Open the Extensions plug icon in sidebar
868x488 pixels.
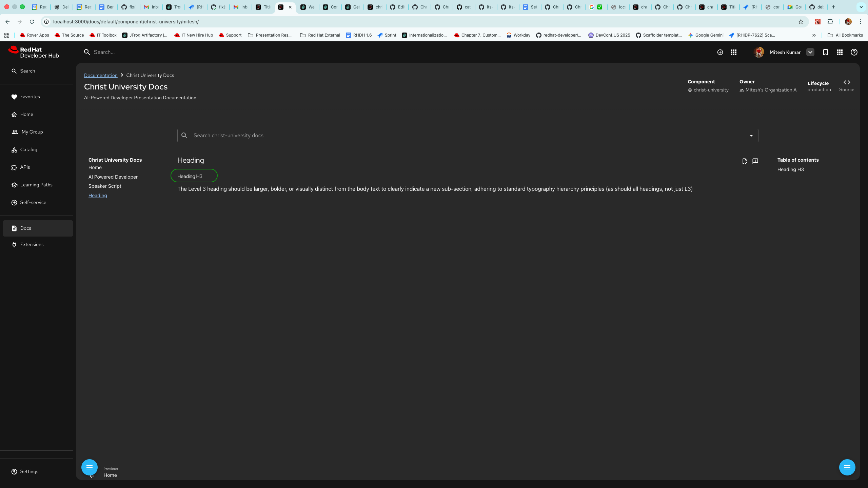[14, 245]
